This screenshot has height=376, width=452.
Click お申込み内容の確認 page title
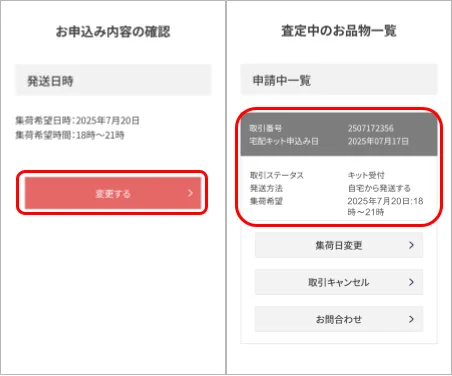pos(113,32)
